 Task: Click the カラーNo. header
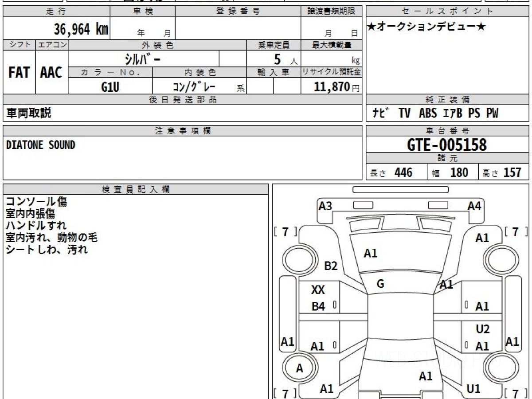tap(110, 72)
